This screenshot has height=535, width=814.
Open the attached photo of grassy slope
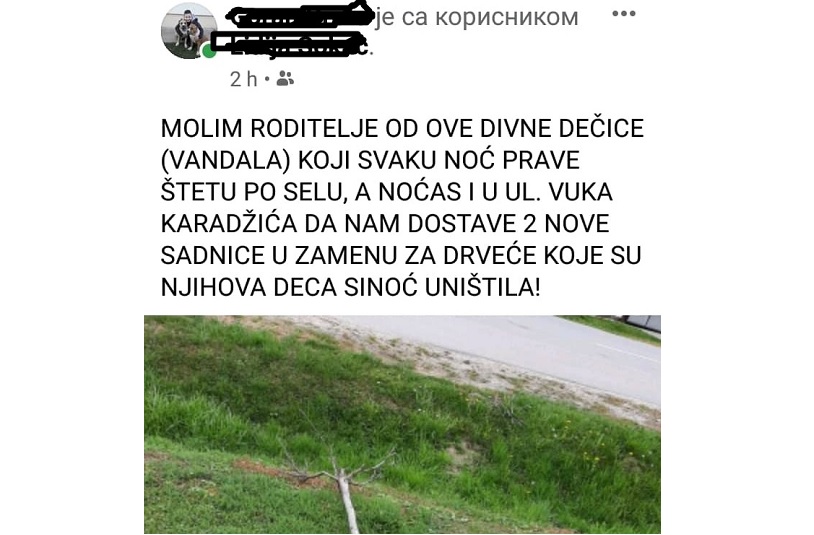pos(402,424)
